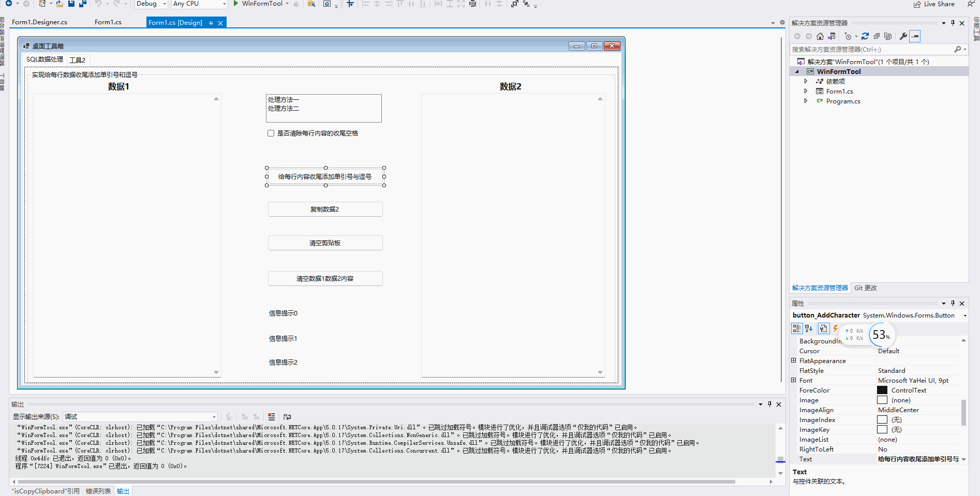The image size is (980, 496).
Task: Click the 清空数据1数据2内容 button
Action: coord(325,278)
